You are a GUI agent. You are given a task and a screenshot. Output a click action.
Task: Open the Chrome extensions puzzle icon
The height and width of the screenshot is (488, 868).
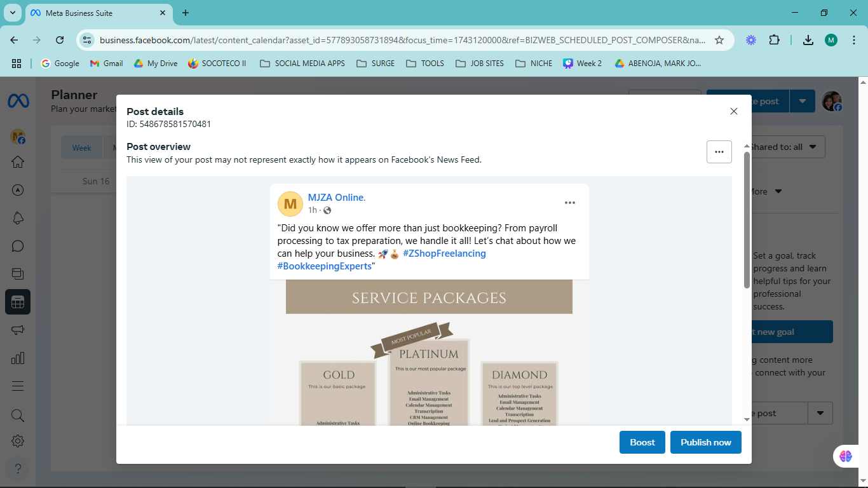tap(774, 40)
